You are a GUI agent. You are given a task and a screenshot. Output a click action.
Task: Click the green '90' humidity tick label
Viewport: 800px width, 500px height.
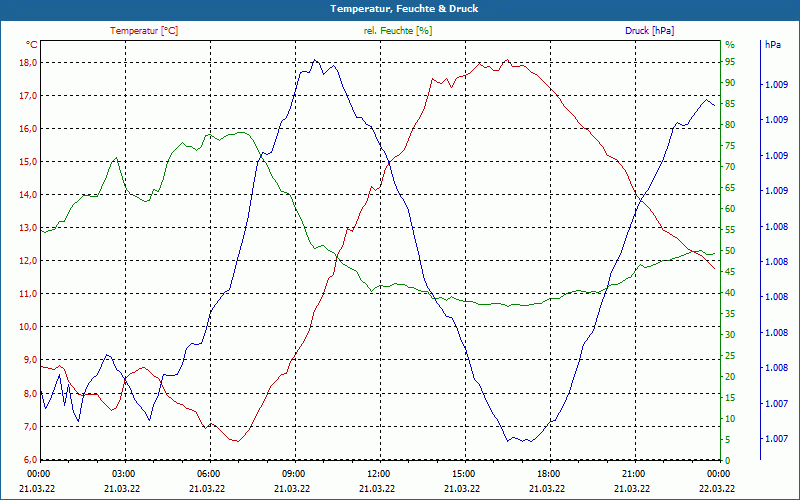tap(730, 83)
